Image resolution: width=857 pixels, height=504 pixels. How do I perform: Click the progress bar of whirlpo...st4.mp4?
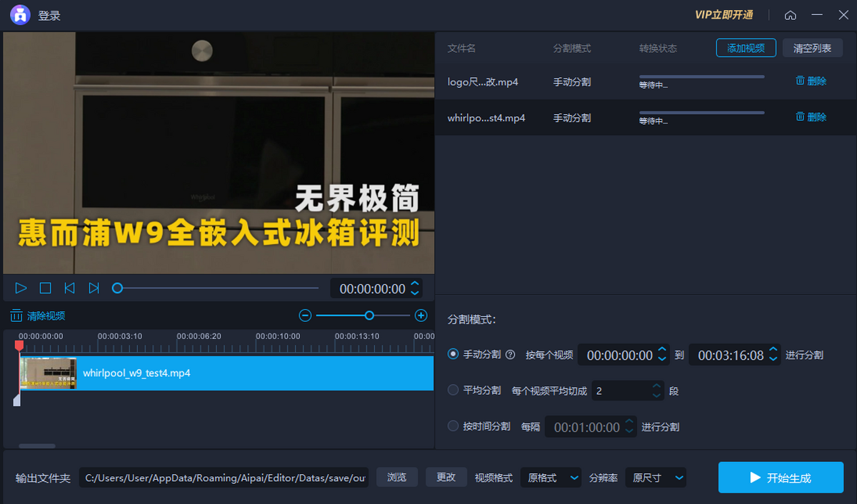pyautogui.click(x=702, y=112)
